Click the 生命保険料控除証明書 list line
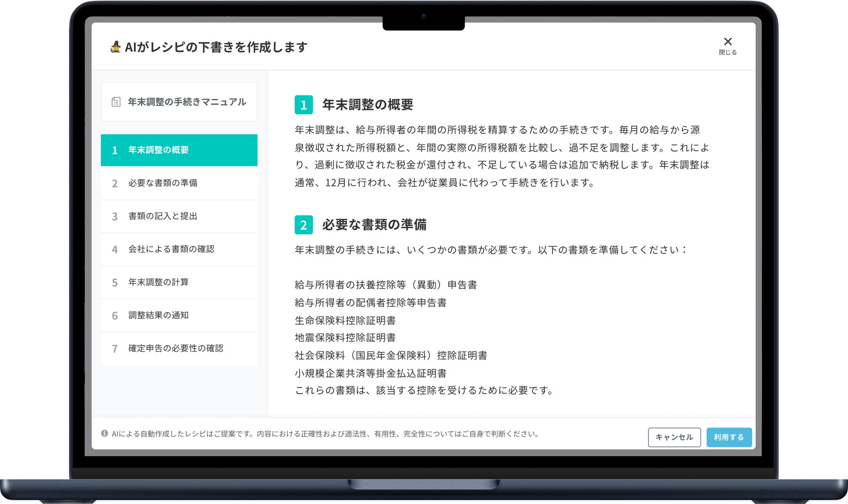Image resolution: width=848 pixels, height=504 pixels. coord(345,320)
